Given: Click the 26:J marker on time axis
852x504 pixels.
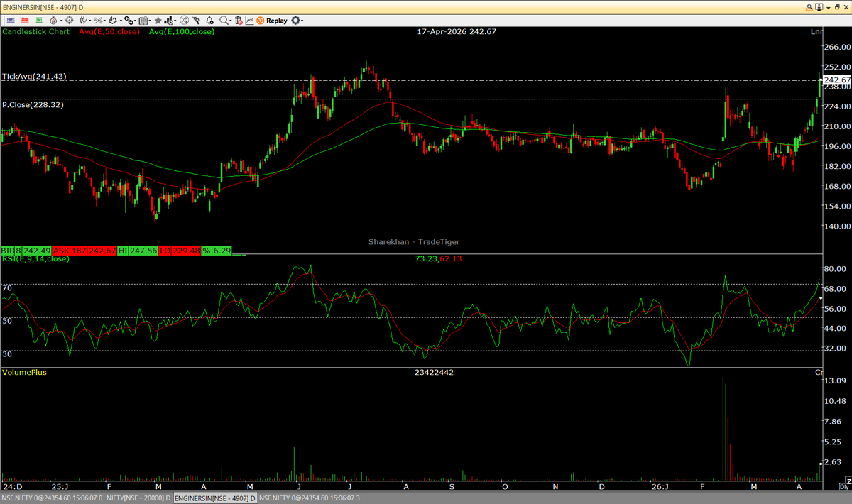Looking at the screenshot, I should click(x=660, y=487).
